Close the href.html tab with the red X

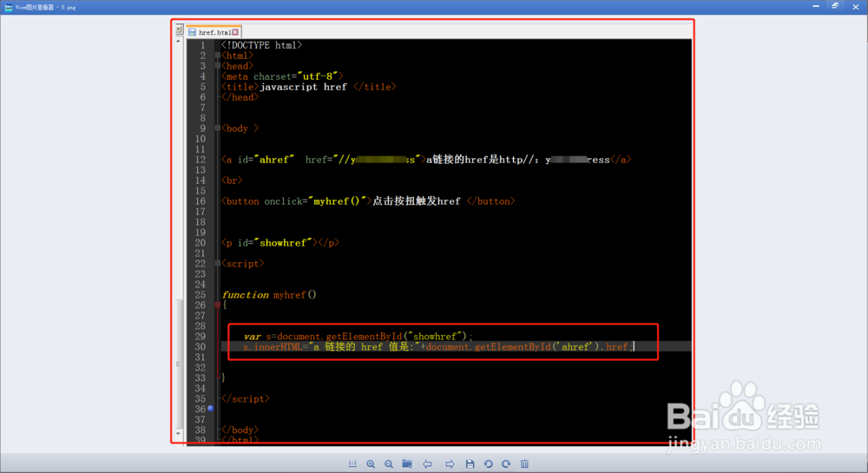tap(235, 32)
